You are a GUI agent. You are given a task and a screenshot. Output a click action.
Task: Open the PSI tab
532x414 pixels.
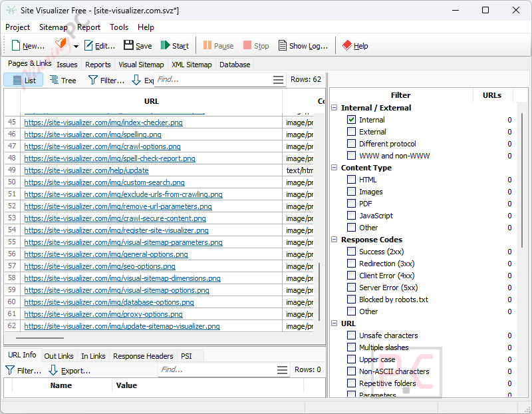click(186, 356)
